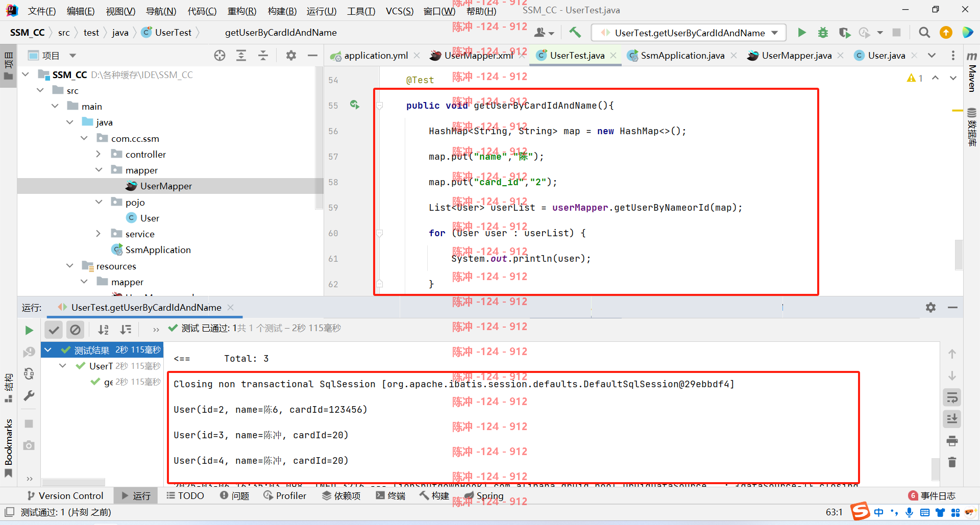Select SsmApplication in project tree
980x525 pixels.
click(151, 250)
